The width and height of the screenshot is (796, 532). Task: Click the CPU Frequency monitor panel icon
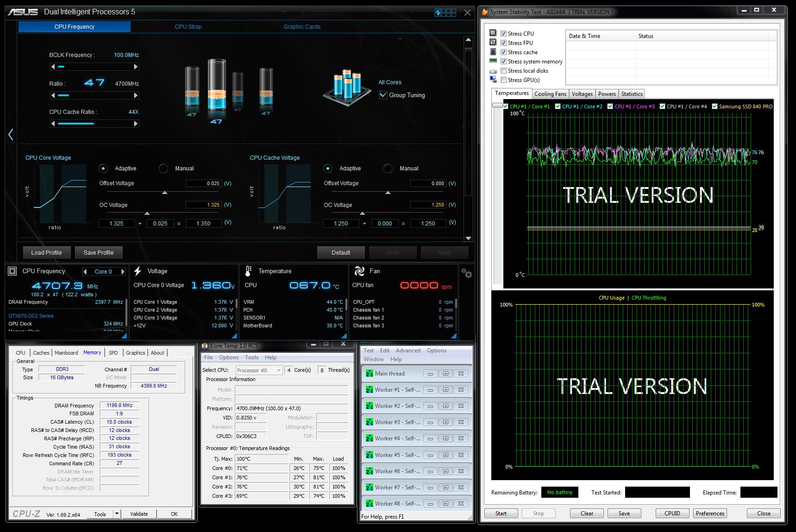click(x=13, y=271)
